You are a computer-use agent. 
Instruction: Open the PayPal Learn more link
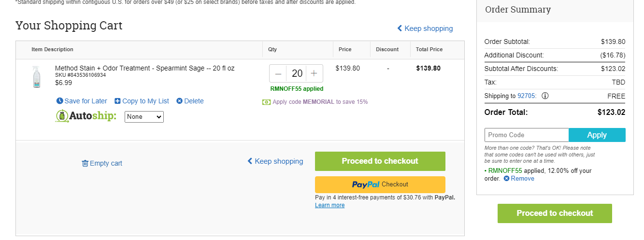330,205
